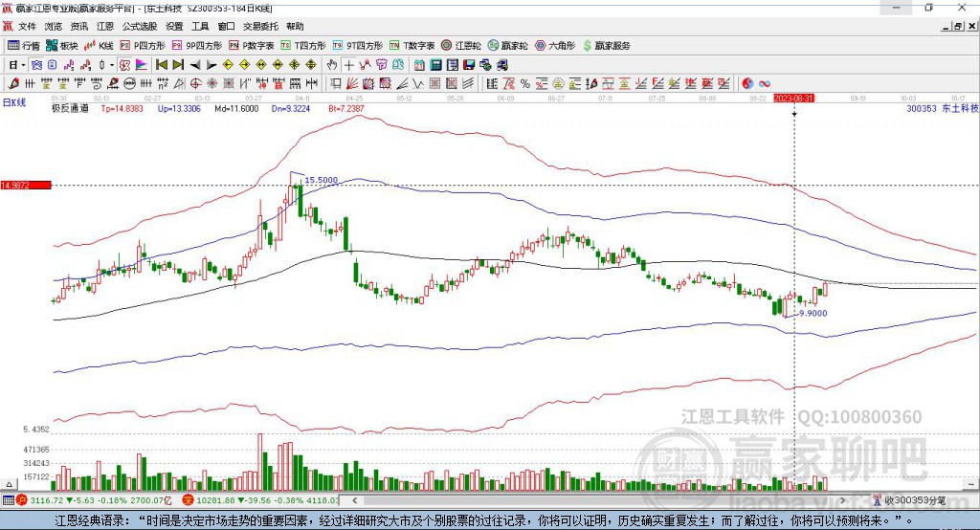This screenshot has width=980, height=530.
Task: Click the status bar right scroll arrow
Action: point(842,500)
